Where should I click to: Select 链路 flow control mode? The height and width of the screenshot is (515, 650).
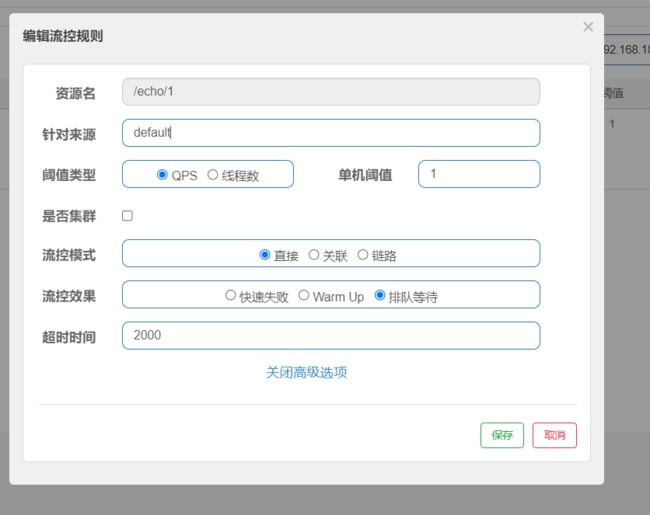[363, 255]
